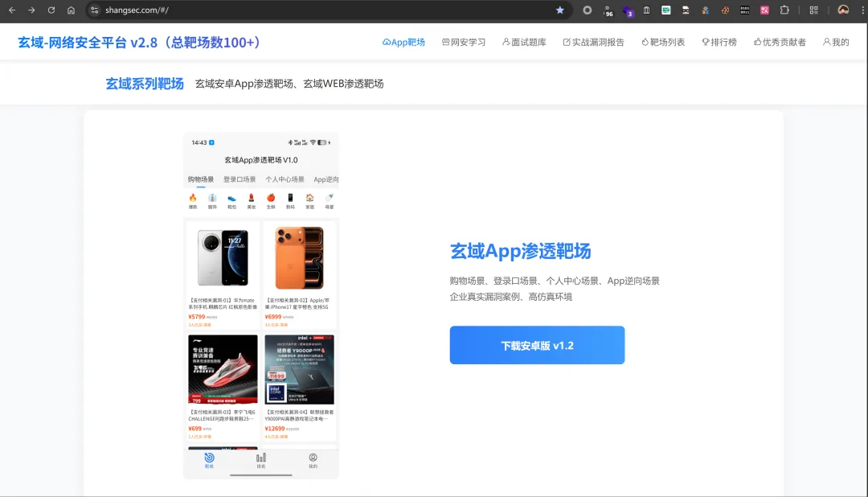Reload the shangsec.com page
This screenshot has height=497, width=868.
pos(51,10)
